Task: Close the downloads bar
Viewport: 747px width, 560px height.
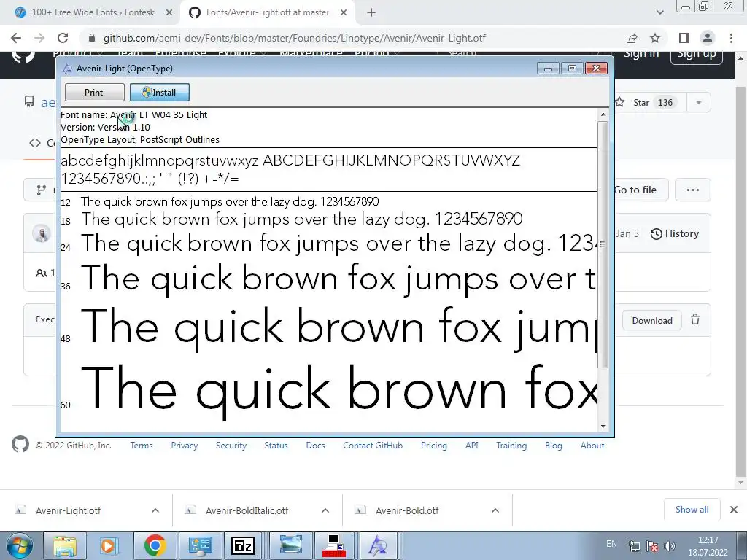Action: [x=734, y=510]
